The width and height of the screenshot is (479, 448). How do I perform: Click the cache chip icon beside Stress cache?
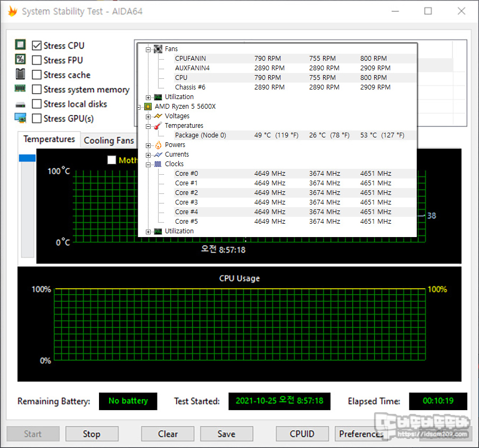[x=20, y=74]
